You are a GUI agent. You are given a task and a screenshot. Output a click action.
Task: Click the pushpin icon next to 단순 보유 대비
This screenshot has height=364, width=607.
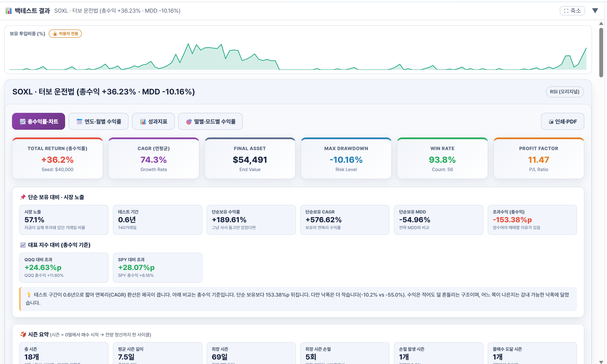(23, 197)
